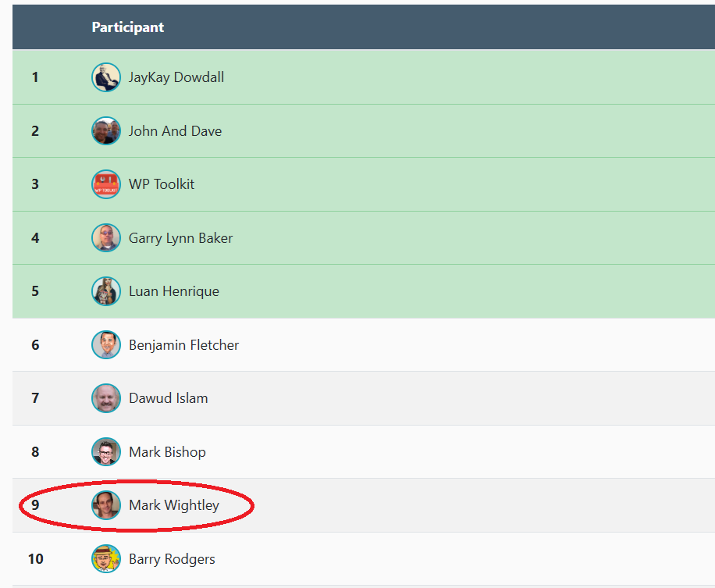This screenshot has width=715, height=588.
Task: Click JayKay Dowdall's avatar icon
Action: coord(106,77)
